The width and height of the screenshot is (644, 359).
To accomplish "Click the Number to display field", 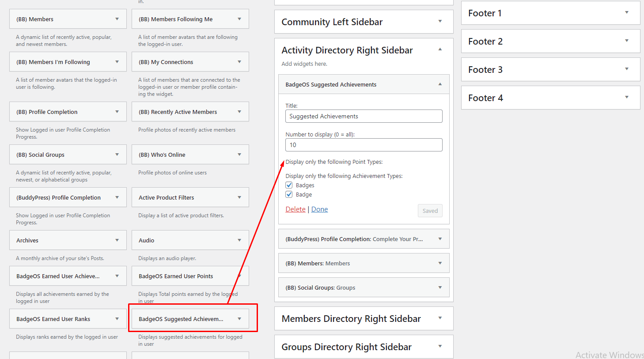I will (x=364, y=145).
